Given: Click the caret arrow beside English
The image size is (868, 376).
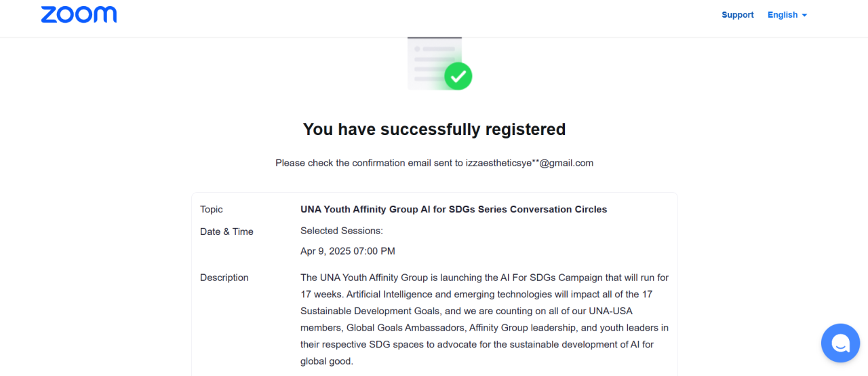Looking at the screenshot, I should tap(804, 15).
